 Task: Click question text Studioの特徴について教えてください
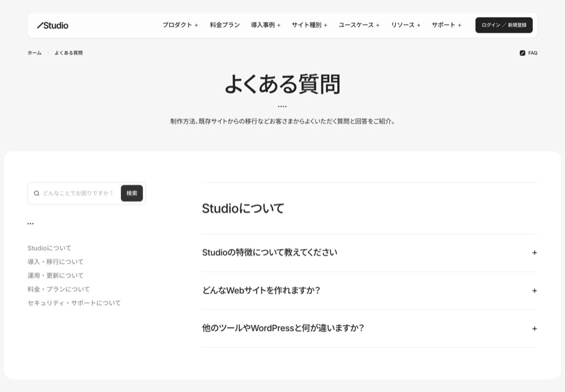pos(269,252)
